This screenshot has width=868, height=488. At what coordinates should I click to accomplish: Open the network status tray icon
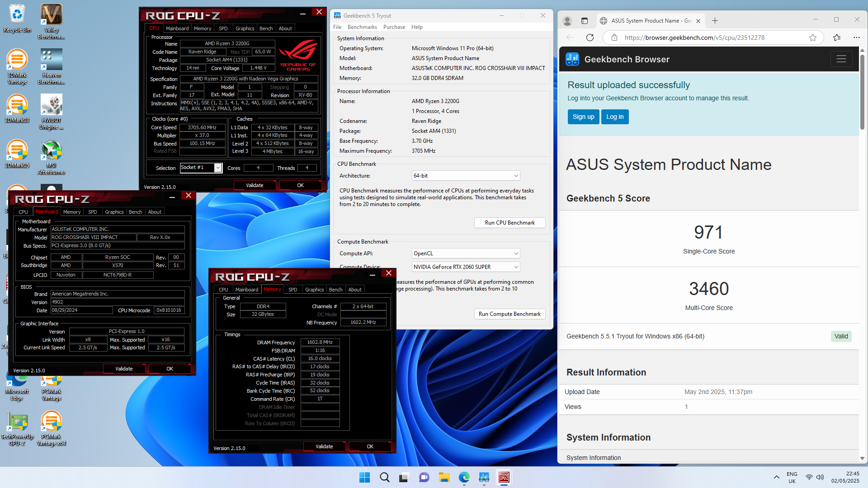[x=809, y=477]
